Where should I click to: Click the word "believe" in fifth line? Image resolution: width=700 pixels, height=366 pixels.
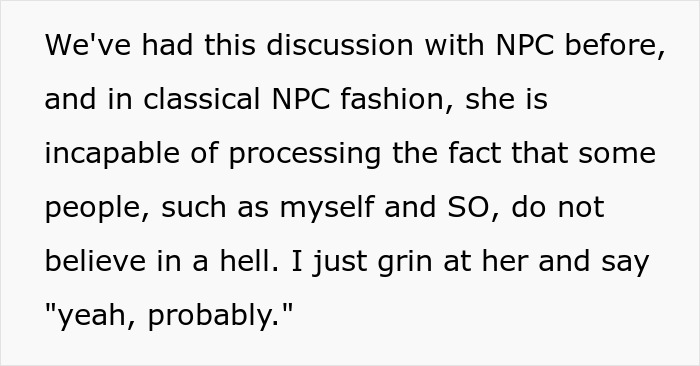96,261
